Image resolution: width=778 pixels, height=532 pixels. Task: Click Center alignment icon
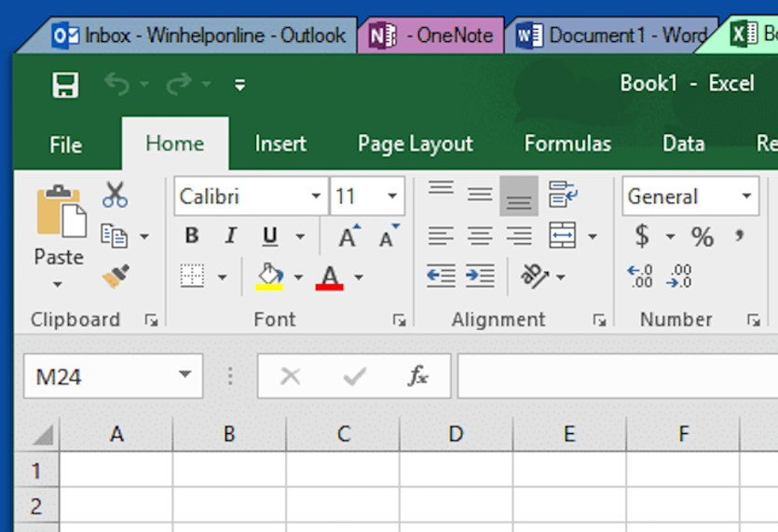(479, 237)
